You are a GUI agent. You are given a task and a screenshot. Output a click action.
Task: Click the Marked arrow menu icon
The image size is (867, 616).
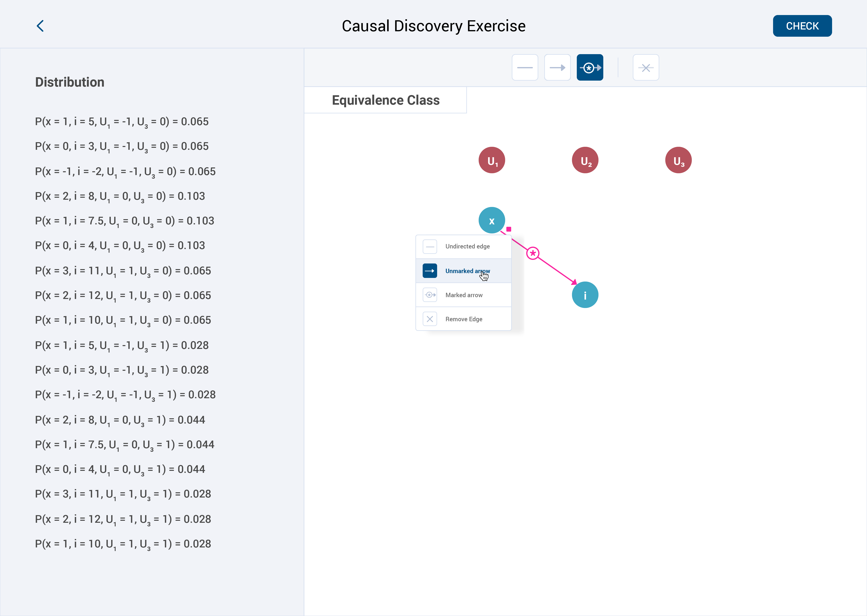pos(430,295)
